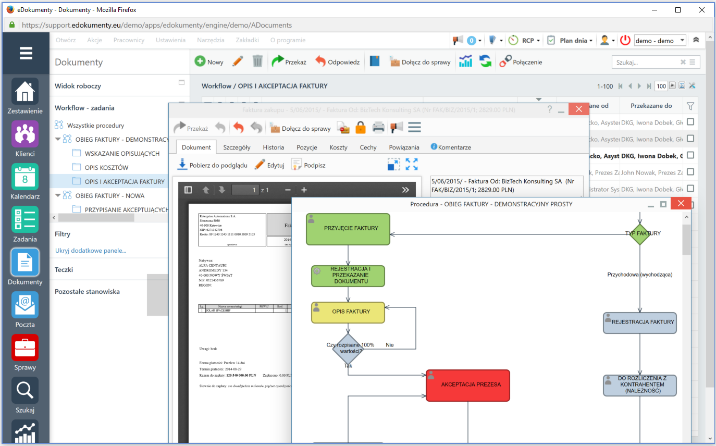Click the orange padlock icon
Viewport: 716px width, 446px height.
[x=360, y=128]
